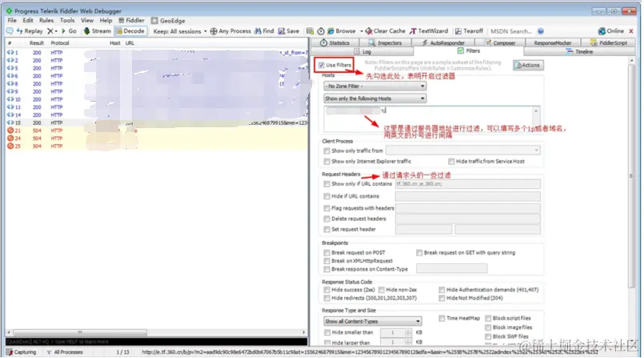Enable Time HeatMap checkbox
Screen dimensions: 644x358
[x=442, y=319]
